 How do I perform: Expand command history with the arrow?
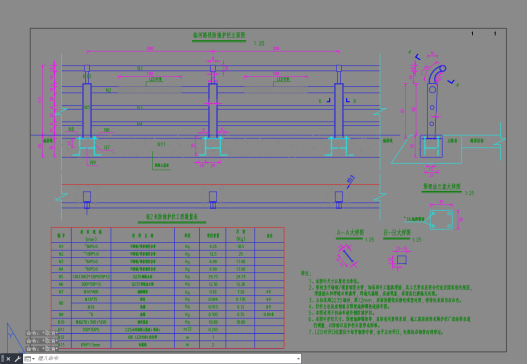(x=298, y=359)
